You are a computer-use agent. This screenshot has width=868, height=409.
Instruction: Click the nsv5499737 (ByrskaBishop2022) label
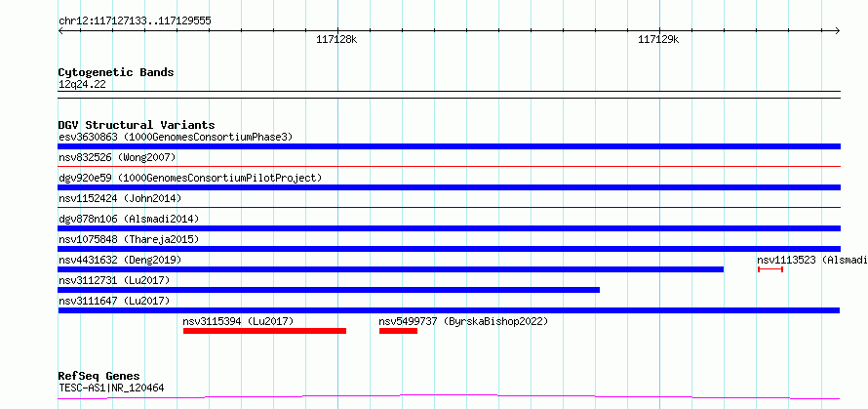(x=463, y=321)
